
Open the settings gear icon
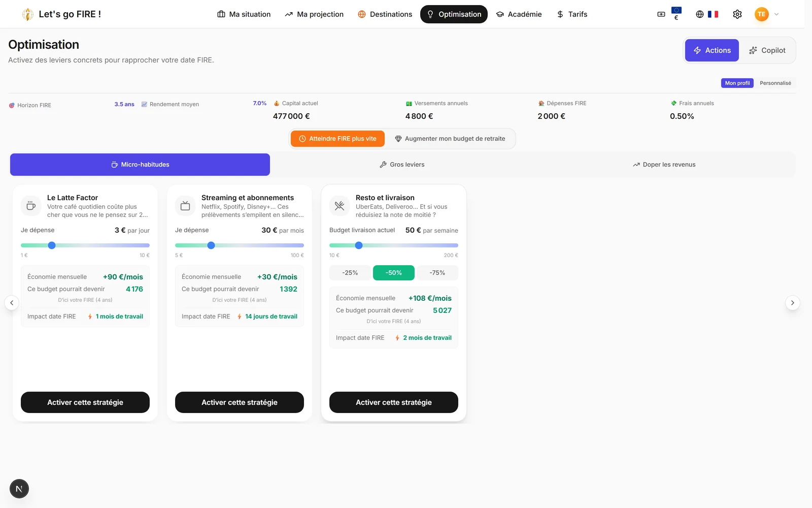click(x=737, y=14)
